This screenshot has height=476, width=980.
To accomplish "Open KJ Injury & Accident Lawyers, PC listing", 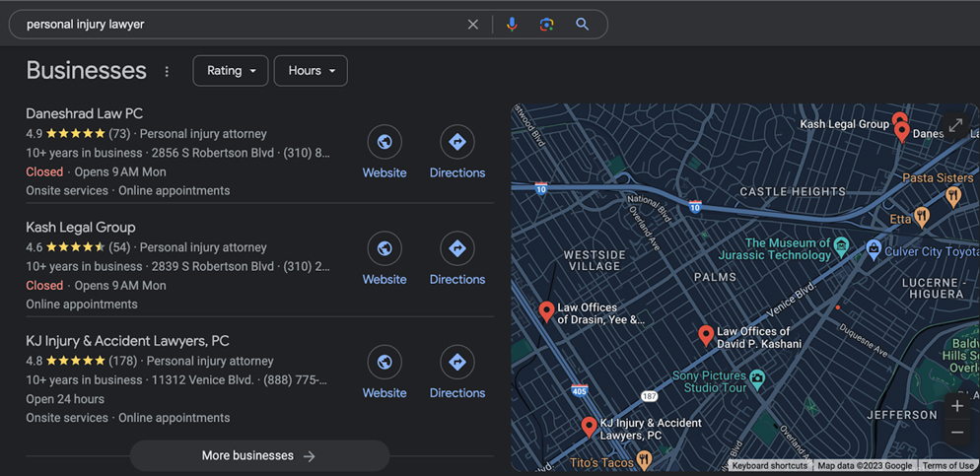I will 127,341.
